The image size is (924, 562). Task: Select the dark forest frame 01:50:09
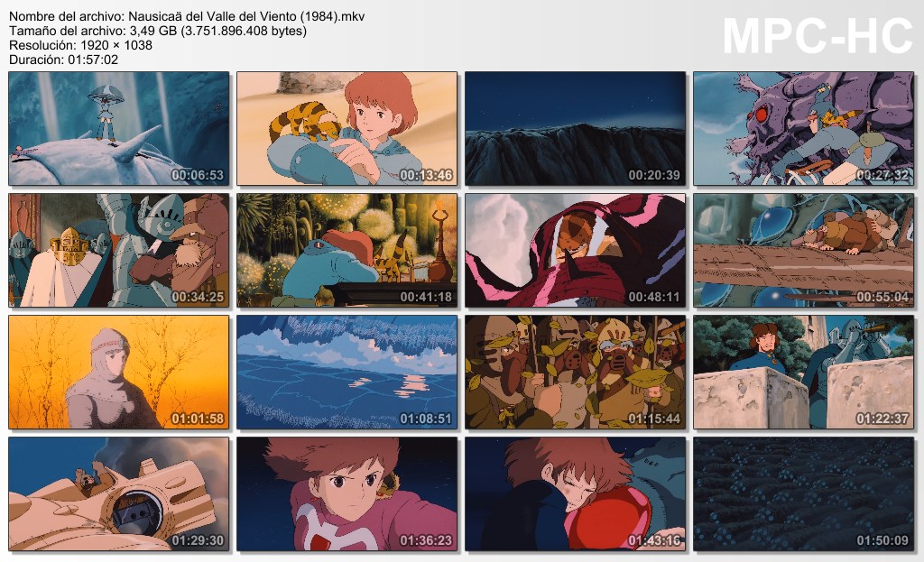804,493
